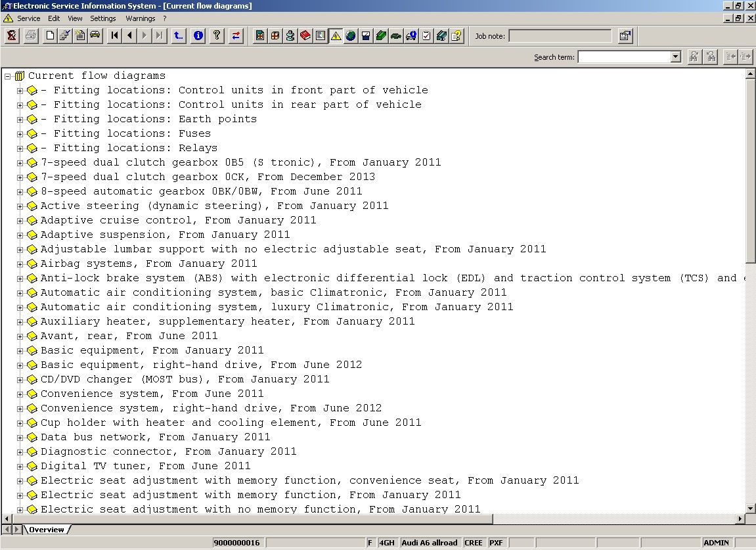756x550 pixels.
Task: Open the Service menu
Action: point(28,18)
